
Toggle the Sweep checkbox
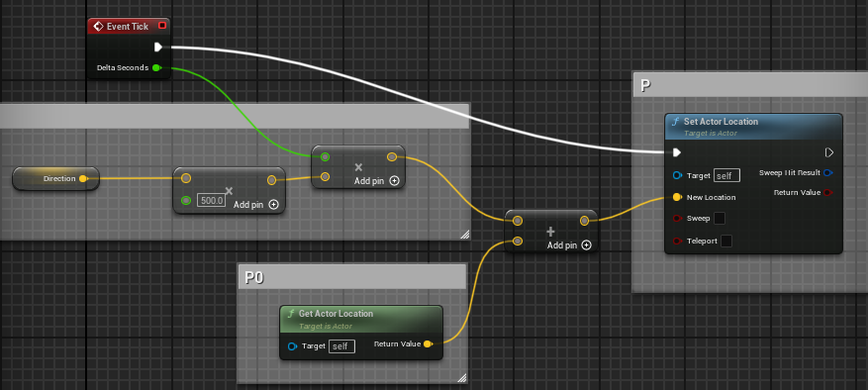720,219
